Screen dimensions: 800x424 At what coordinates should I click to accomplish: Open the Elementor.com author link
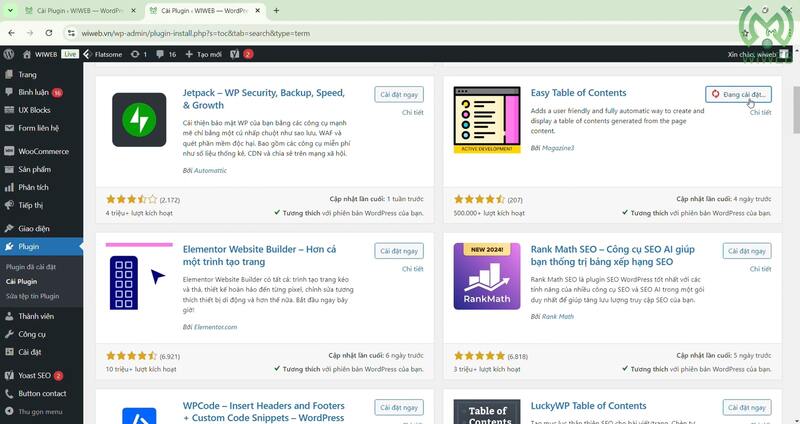tap(215, 327)
